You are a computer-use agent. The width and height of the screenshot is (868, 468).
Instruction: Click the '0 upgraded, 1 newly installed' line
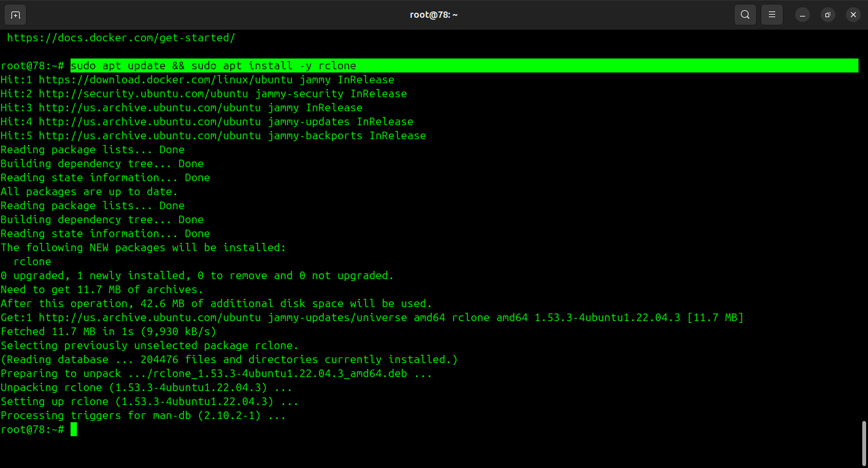pos(198,276)
